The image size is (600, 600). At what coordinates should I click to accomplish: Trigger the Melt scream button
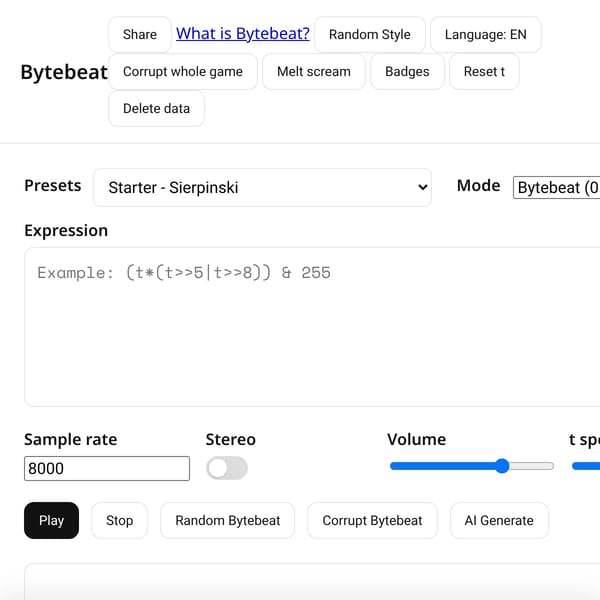314,72
